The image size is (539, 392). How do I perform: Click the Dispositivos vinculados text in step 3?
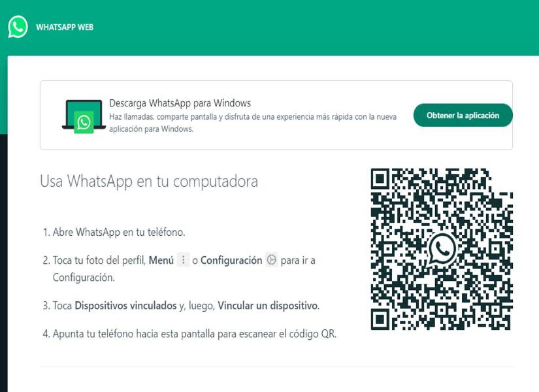coord(125,305)
